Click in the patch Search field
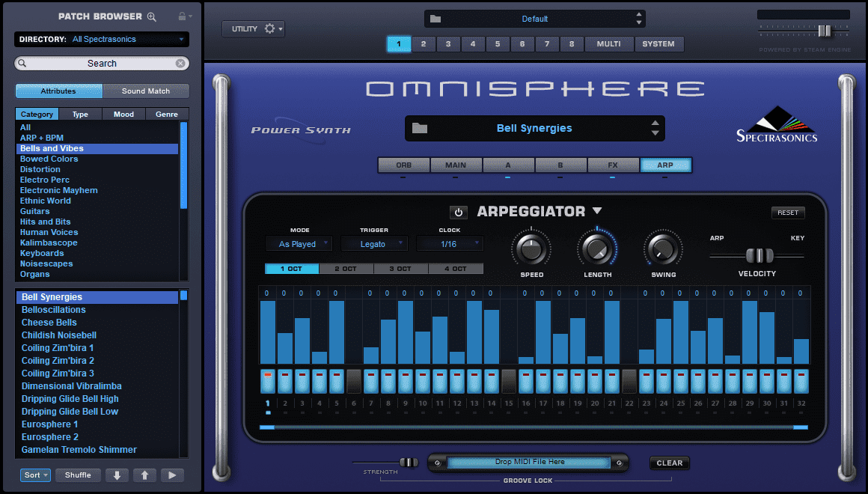The height and width of the screenshot is (494, 868). tap(102, 64)
